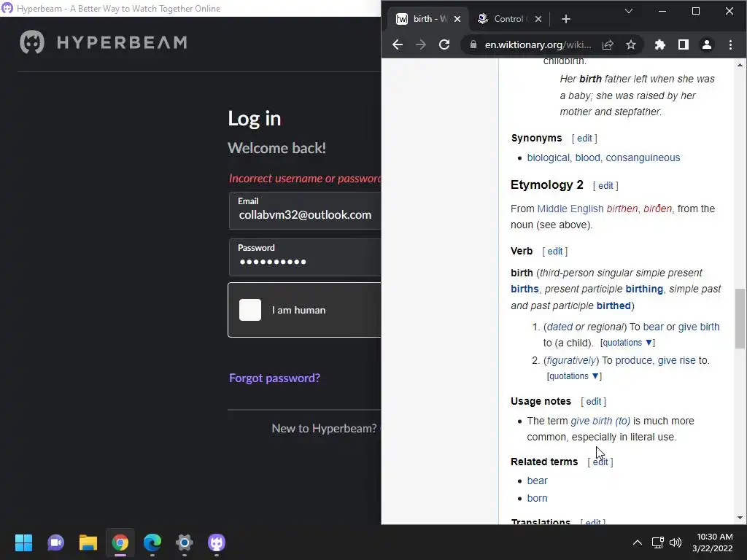Open the born related term link
The width and height of the screenshot is (747, 560).
point(537,499)
